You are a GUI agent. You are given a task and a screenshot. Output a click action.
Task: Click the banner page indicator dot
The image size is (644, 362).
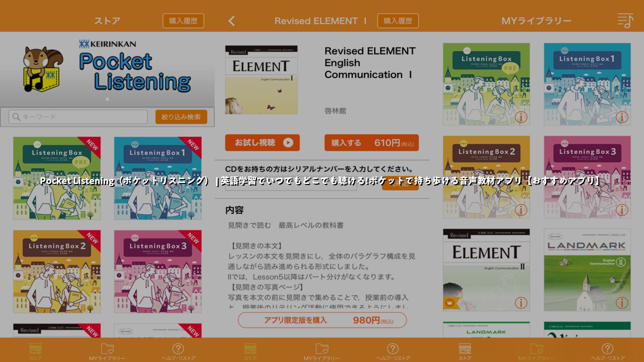tap(107, 99)
